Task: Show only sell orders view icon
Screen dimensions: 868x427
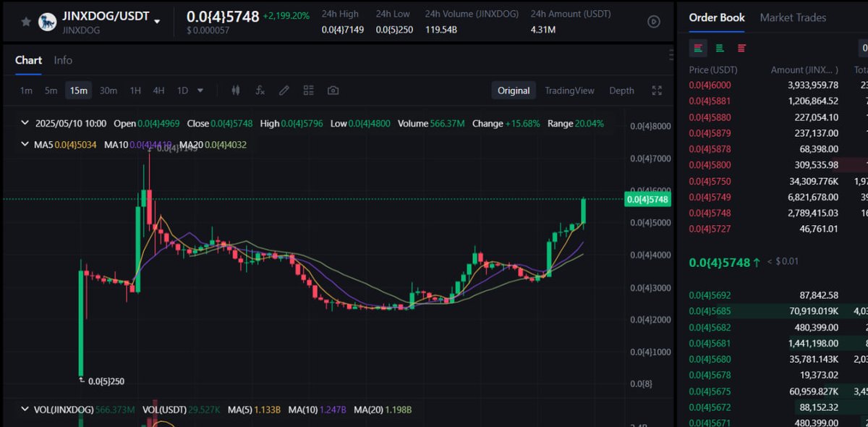Action: click(741, 48)
